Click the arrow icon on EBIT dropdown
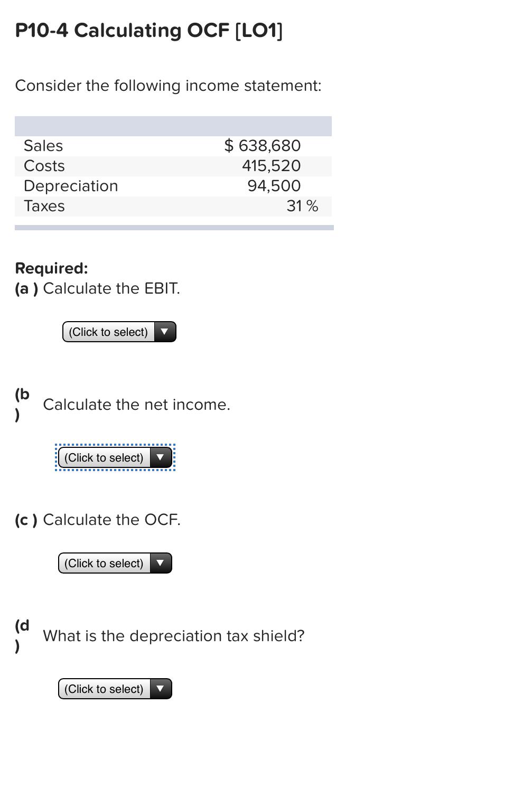 coord(164,332)
